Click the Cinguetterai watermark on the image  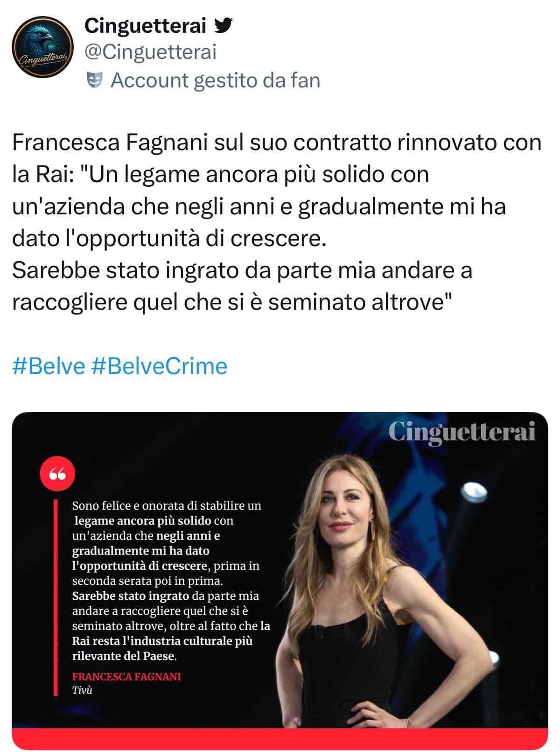coord(462,433)
